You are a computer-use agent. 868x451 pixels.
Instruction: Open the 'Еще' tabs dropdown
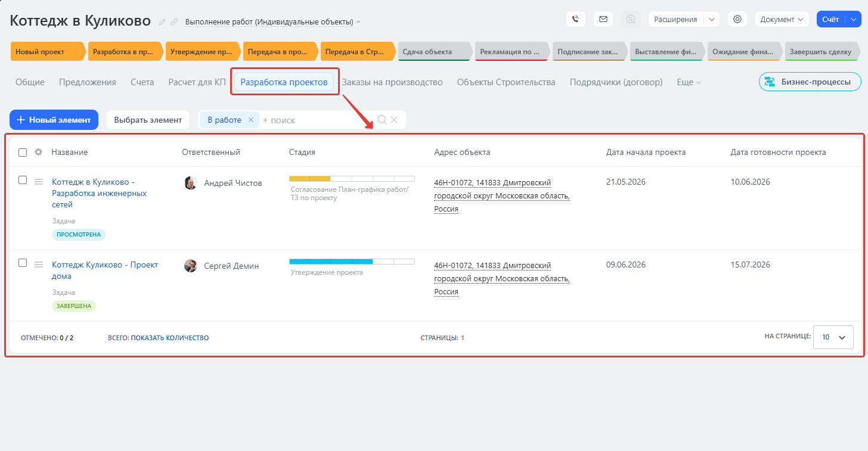coord(689,82)
